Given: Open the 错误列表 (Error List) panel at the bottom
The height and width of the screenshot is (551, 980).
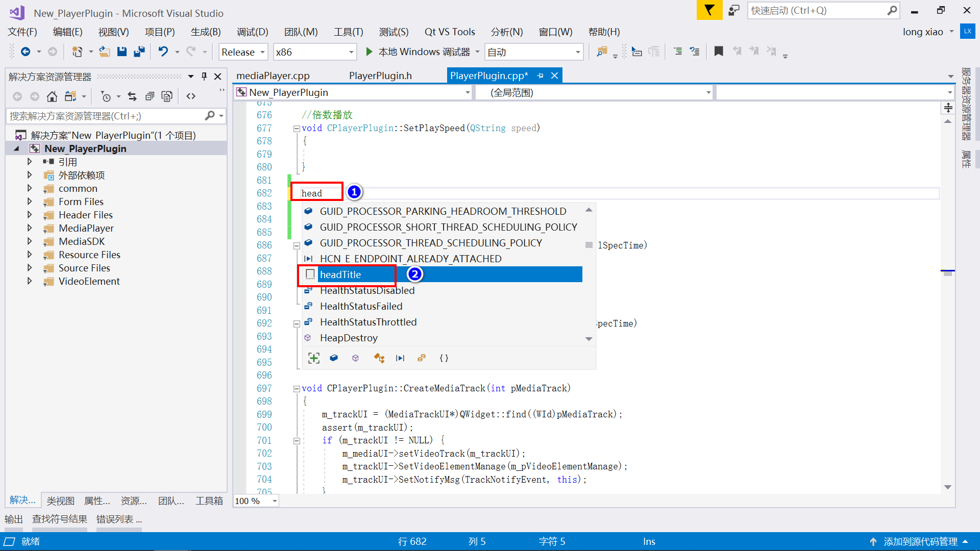Looking at the screenshot, I should click(x=118, y=519).
